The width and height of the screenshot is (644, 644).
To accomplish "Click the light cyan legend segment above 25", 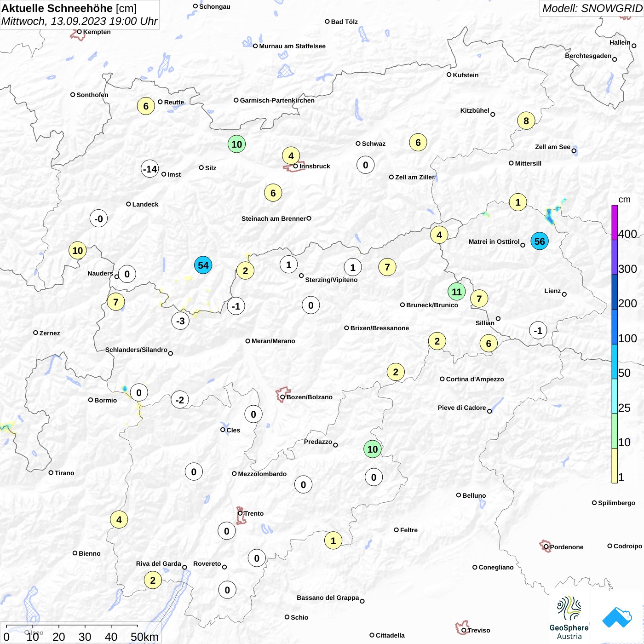I will 615,396.
